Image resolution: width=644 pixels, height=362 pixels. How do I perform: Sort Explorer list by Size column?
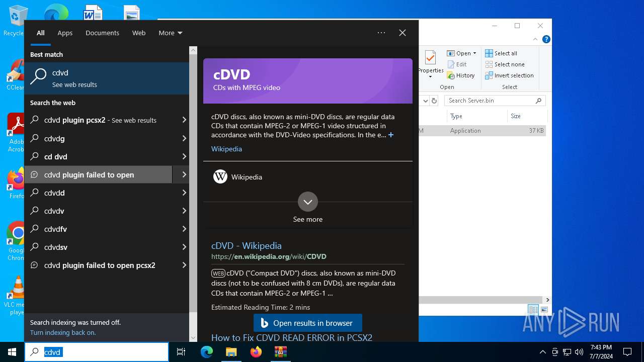tap(526, 116)
